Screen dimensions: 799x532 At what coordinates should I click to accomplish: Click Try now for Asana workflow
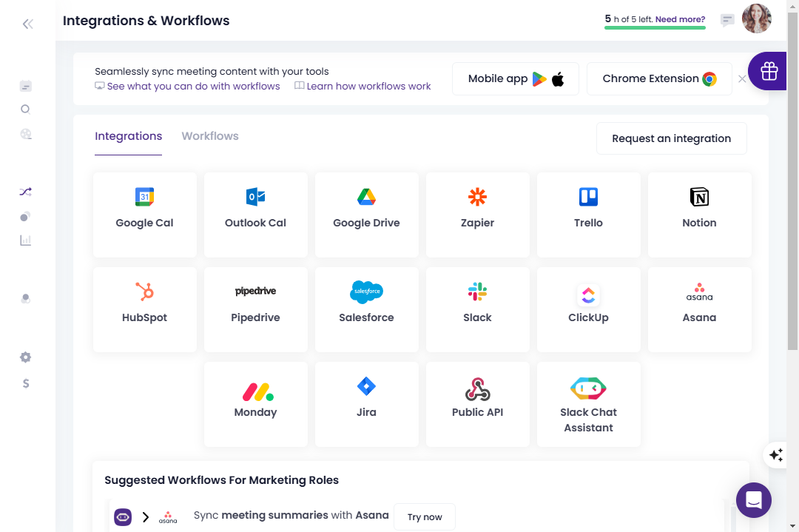[425, 516]
